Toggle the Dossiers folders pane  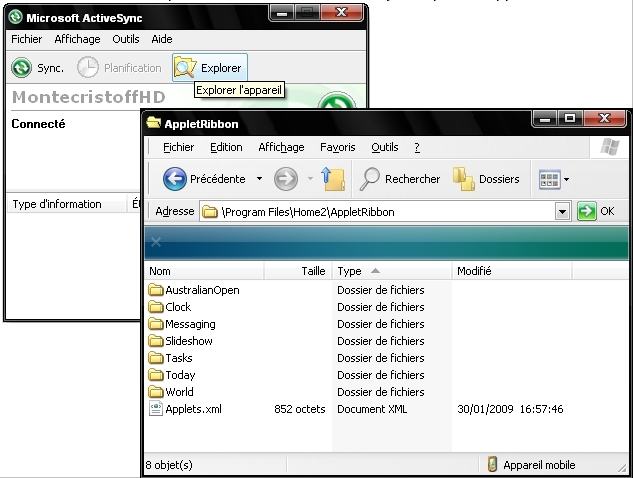487,179
